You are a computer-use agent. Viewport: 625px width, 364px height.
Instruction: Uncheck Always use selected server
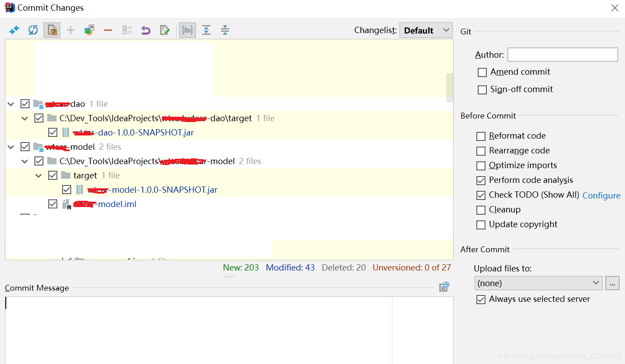[480, 300]
